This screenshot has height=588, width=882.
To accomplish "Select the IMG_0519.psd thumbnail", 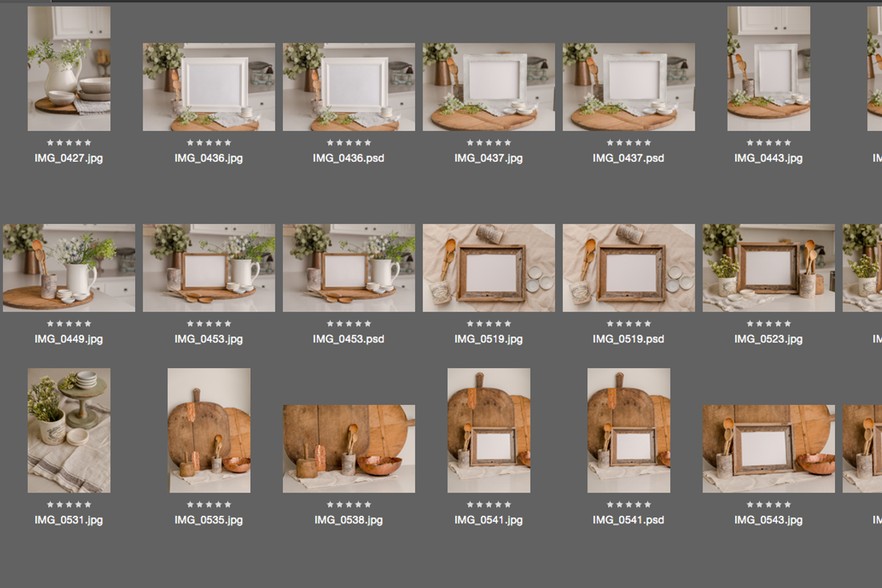I will pos(628,268).
